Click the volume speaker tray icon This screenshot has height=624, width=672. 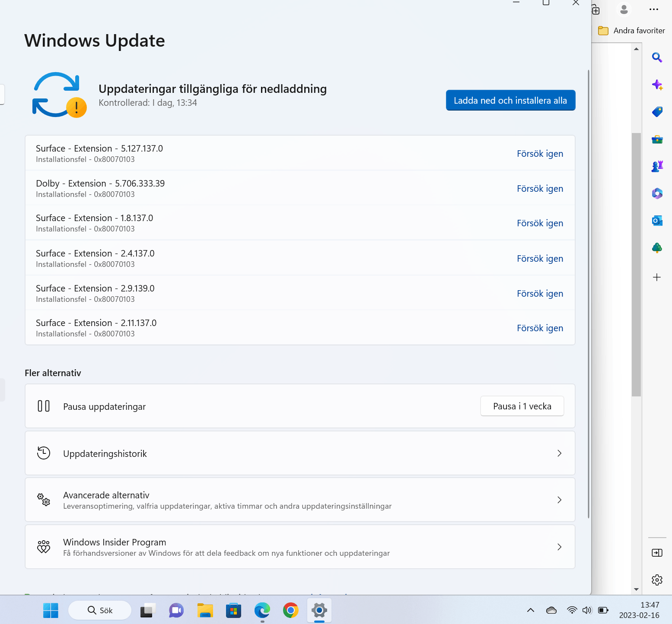click(587, 610)
